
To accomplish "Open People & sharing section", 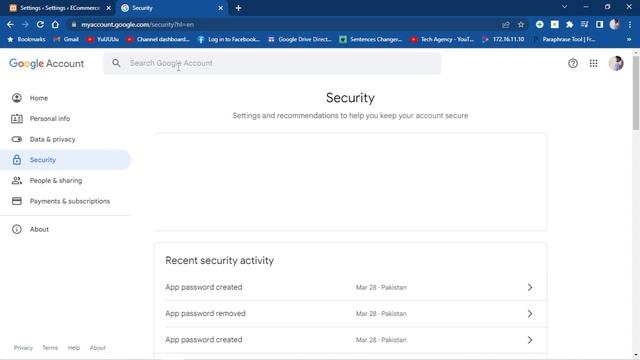I will (56, 180).
